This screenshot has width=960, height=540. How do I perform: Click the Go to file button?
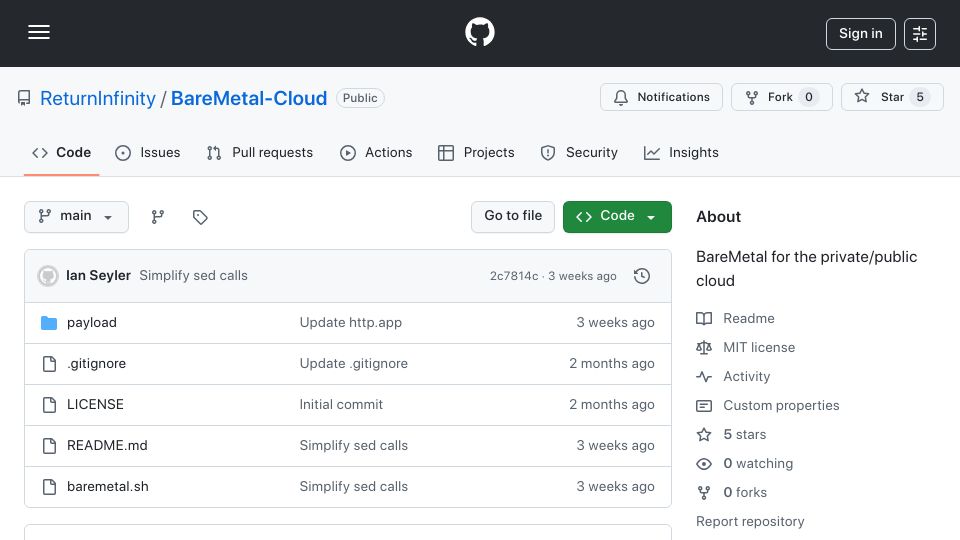[513, 217]
